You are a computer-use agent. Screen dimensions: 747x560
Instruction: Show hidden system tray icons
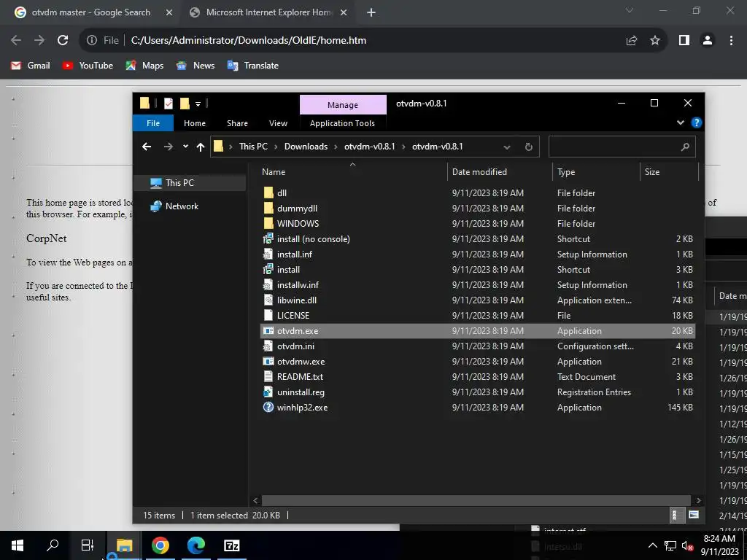(653, 545)
